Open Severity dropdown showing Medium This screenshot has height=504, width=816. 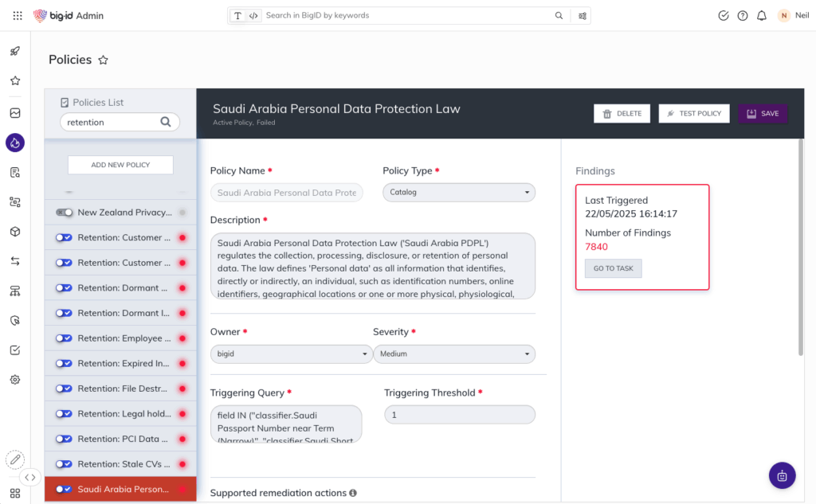point(453,354)
